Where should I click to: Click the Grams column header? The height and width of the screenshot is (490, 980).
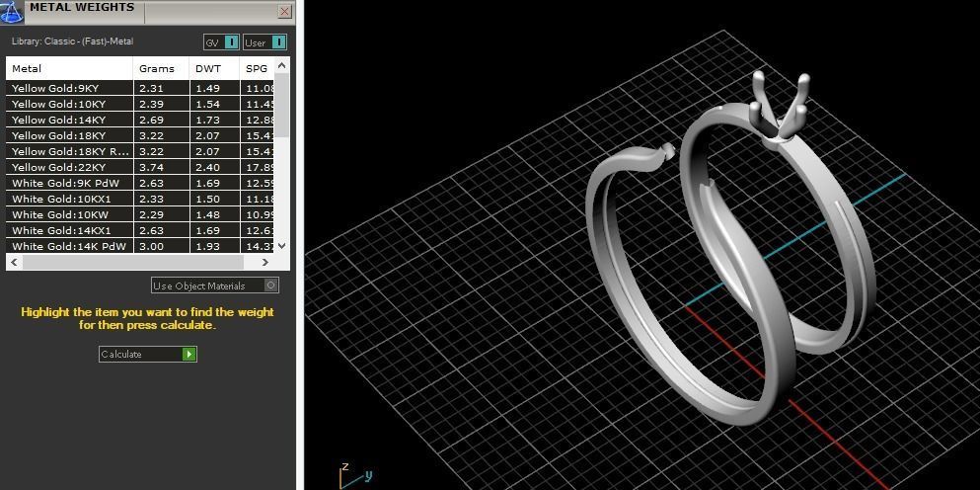click(161, 68)
